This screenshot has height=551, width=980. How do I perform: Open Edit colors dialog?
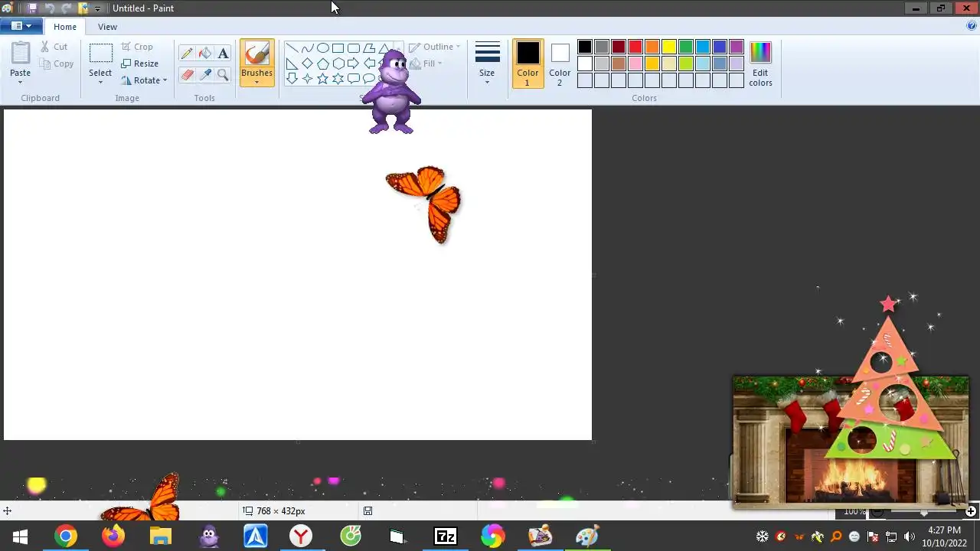click(x=760, y=64)
